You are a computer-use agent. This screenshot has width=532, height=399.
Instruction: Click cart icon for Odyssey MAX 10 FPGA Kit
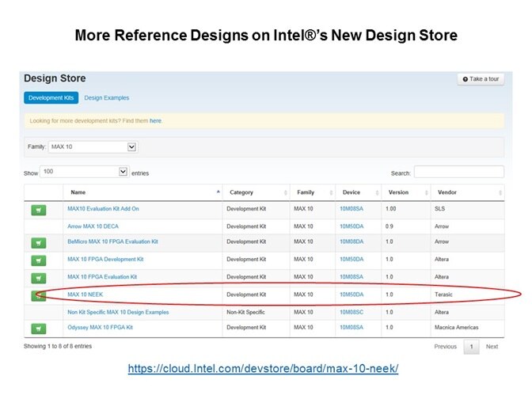click(x=38, y=329)
